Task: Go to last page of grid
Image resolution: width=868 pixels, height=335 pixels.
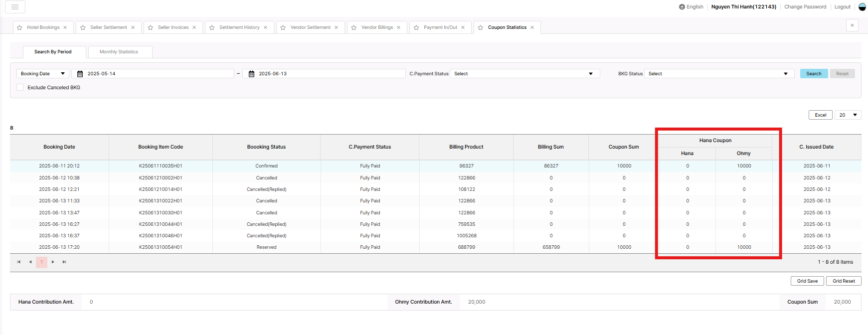Action: coord(64,262)
